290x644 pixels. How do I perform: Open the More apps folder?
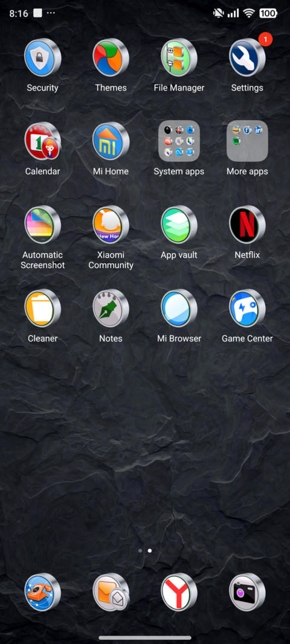[x=247, y=141]
